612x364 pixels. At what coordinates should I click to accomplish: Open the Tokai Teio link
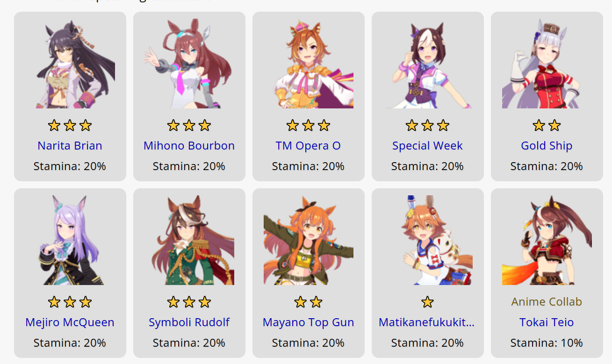[x=547, y=322]
